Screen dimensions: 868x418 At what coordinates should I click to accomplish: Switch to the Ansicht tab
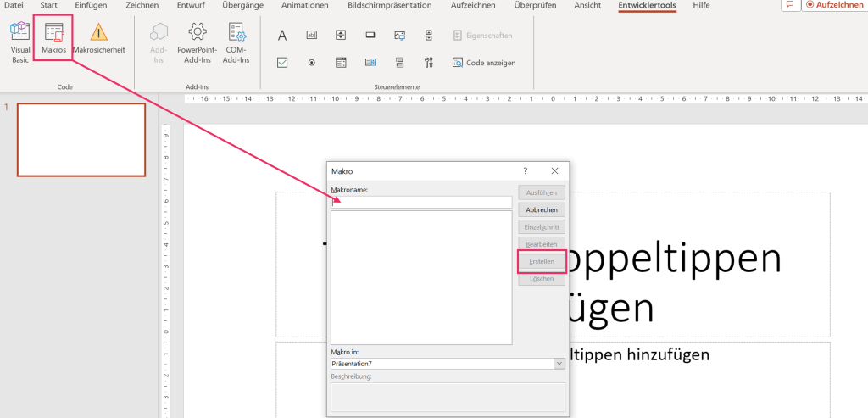tap(587, 5)
